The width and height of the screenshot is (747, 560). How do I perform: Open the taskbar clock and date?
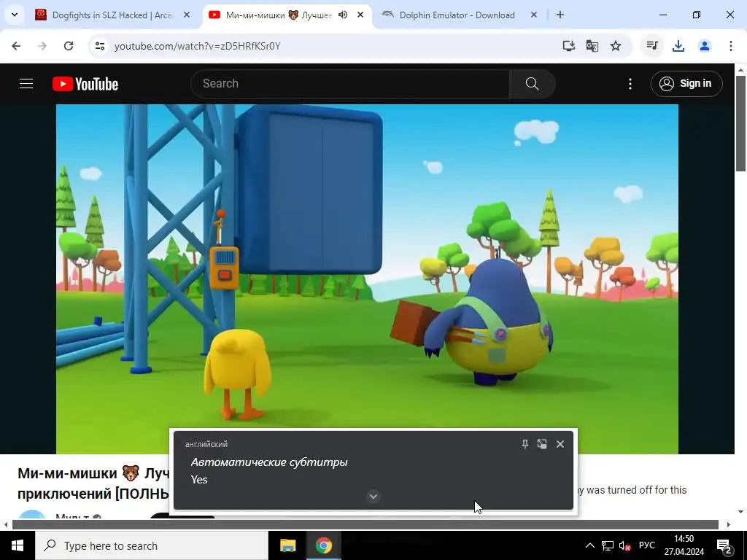click(684, 545)
